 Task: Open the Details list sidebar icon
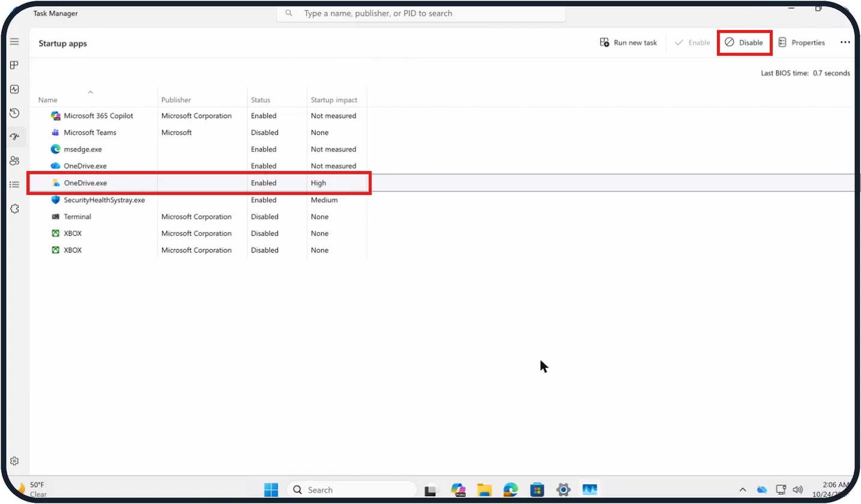point(14,185)
